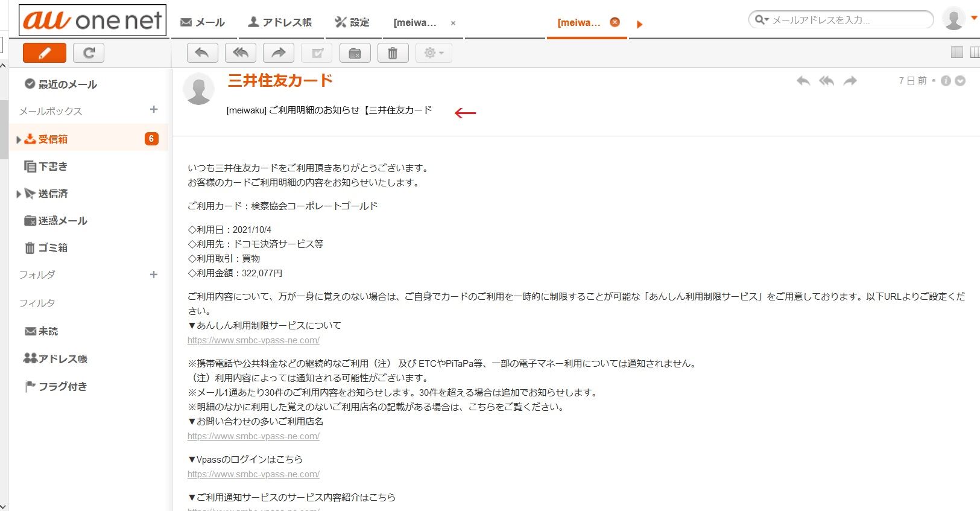Click the フォルダ section header
This screenshot has width=980, height=511.
point(37,275)
